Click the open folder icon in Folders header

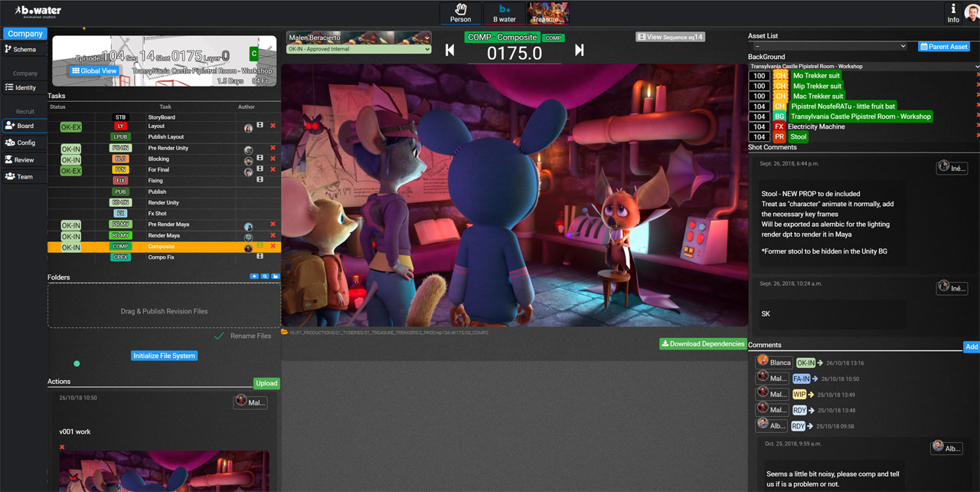[x=276, y=277]
